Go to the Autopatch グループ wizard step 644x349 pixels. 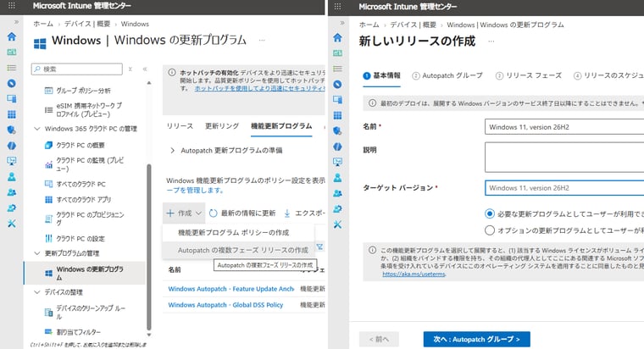[x=447, y=75]
